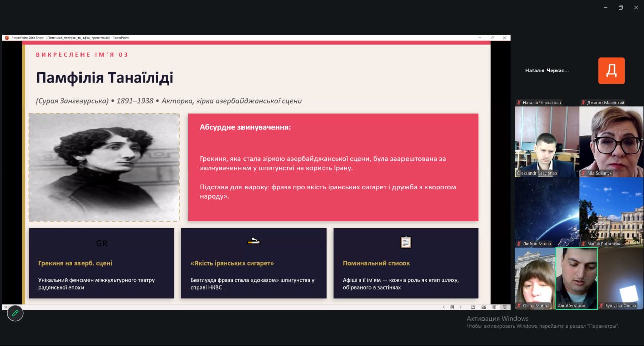Viewport: 644px width, 346px height.
Task: Click the PowerPoint logo in title bar
Action: click(7, 38)
